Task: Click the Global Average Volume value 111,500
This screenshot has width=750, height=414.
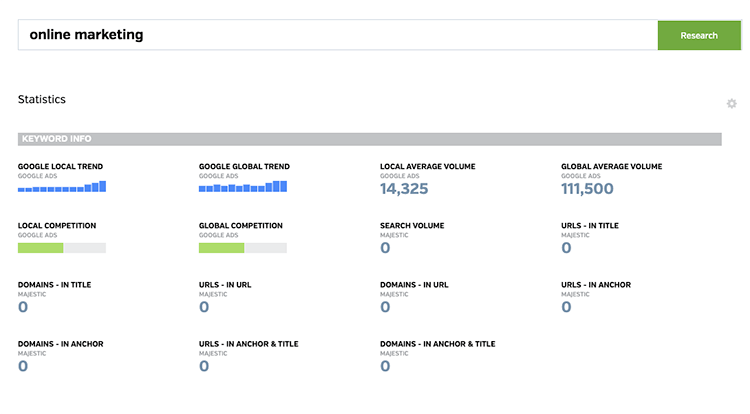Action: (587, 188)
